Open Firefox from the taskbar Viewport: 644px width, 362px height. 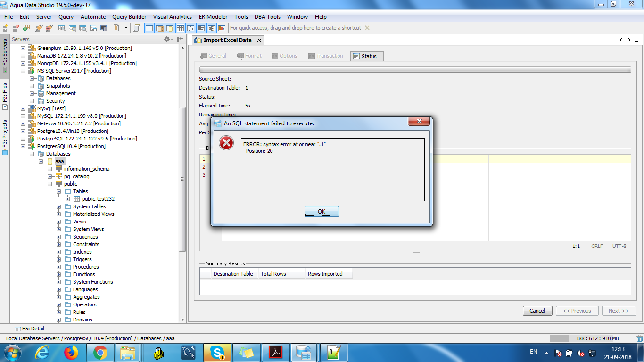tap(71, 352)
